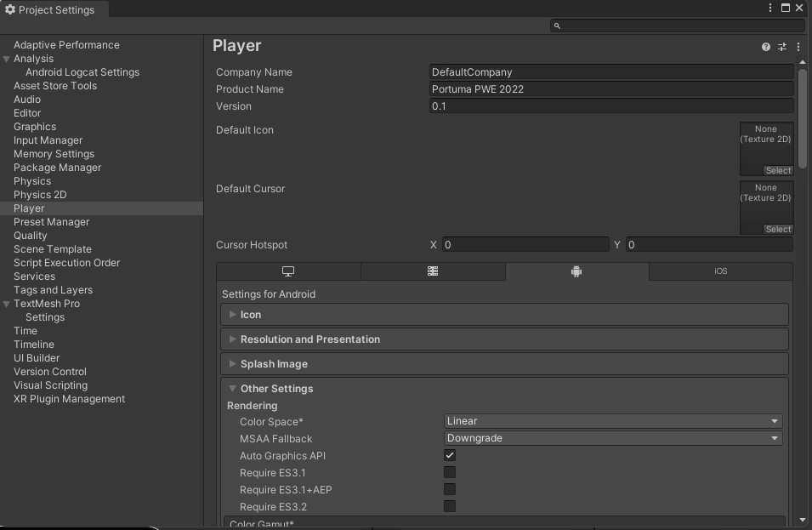Open UI Builder settings
812x530 pixels.
pyautogui.click(x=37, y=358)
